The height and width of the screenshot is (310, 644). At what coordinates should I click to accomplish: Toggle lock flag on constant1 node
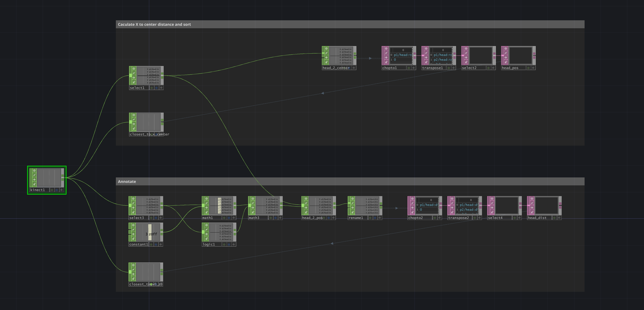pyautogui.click(x=133, y=239)
